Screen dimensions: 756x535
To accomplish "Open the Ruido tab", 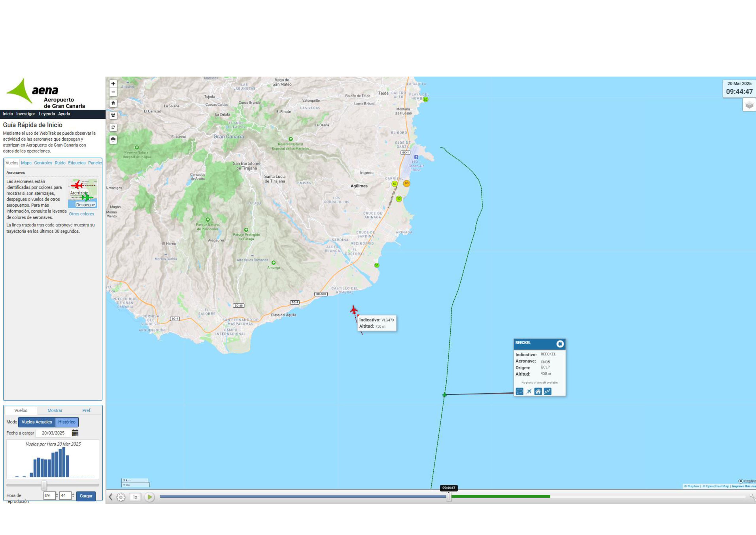I will pyautogui.click(x=60, y=163).
